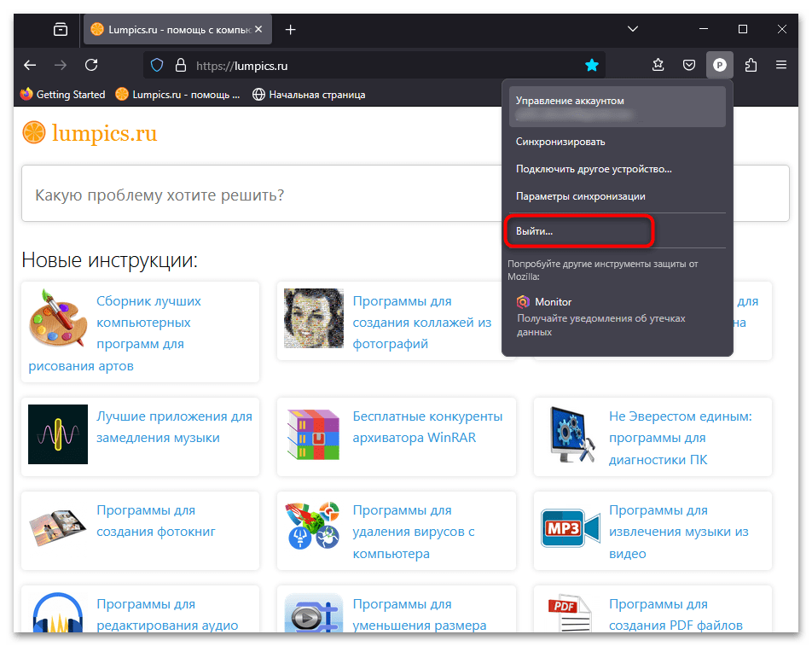
Task: Open tracking protection shield icon
Action: (x=157, y=66)
